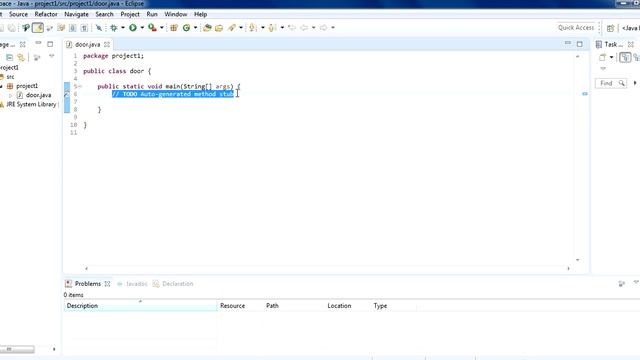Maximize the editor area

tap(580, 44)
